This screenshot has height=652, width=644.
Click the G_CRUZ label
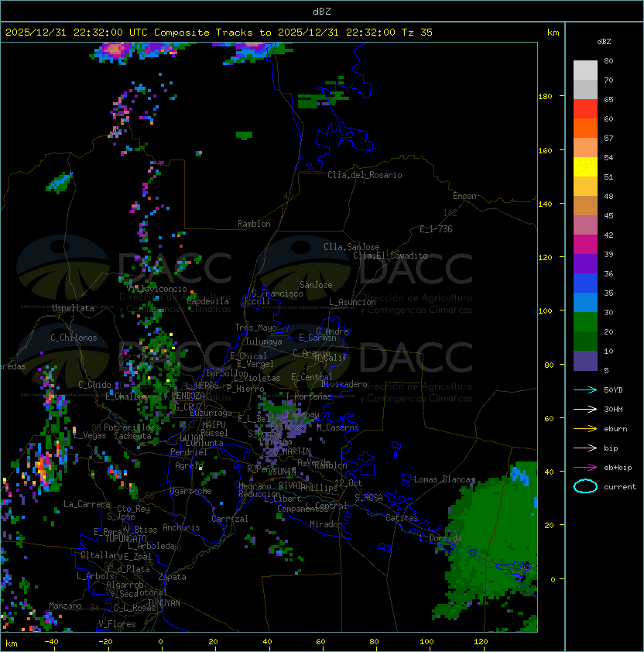pos(188,407)
